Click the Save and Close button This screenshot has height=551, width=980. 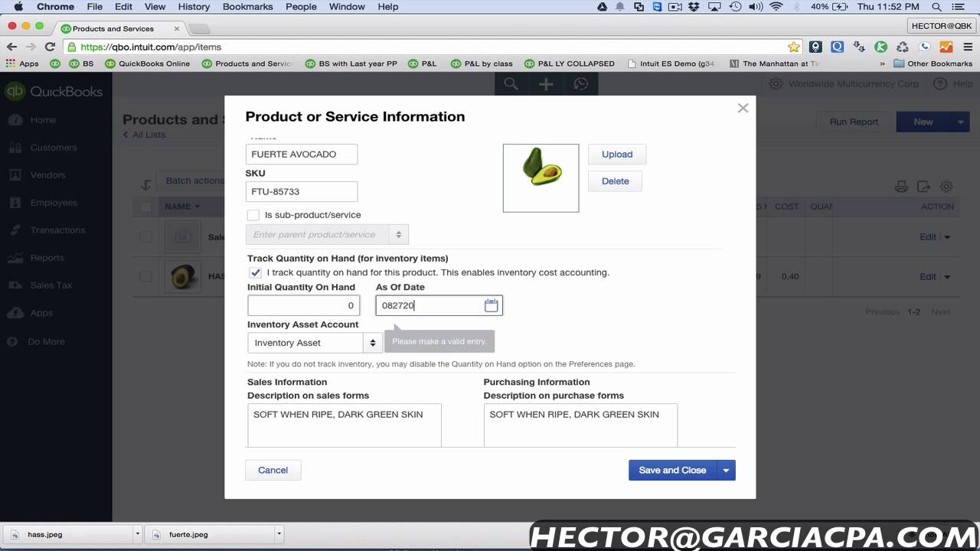[672, 470]
